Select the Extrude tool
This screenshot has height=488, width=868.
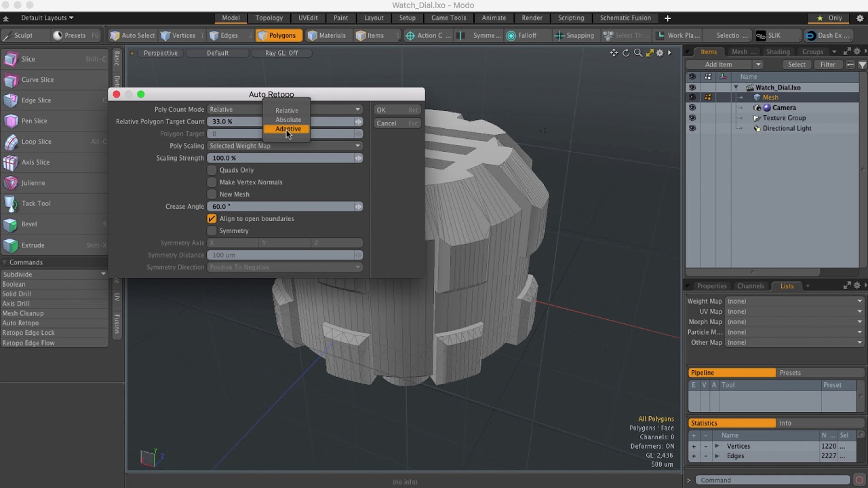click(x=54, y=245)
